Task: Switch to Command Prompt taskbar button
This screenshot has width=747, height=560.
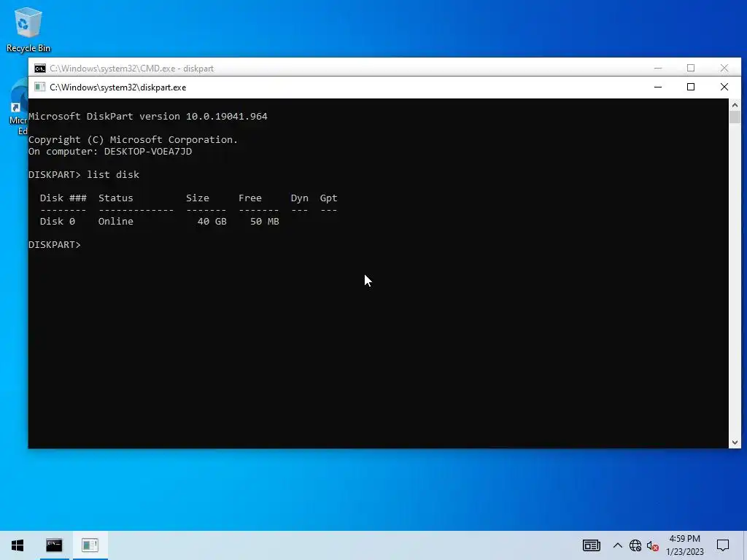Action: coord(54,545)
